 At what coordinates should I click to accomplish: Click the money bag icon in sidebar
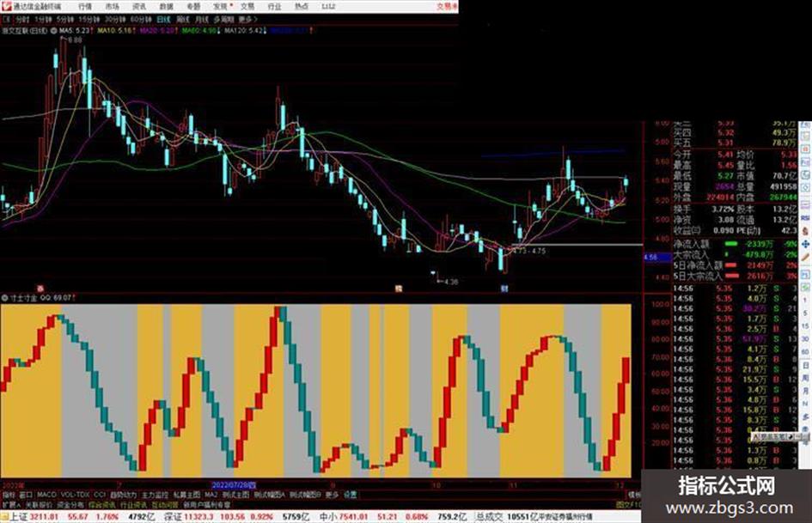point(805,231)
